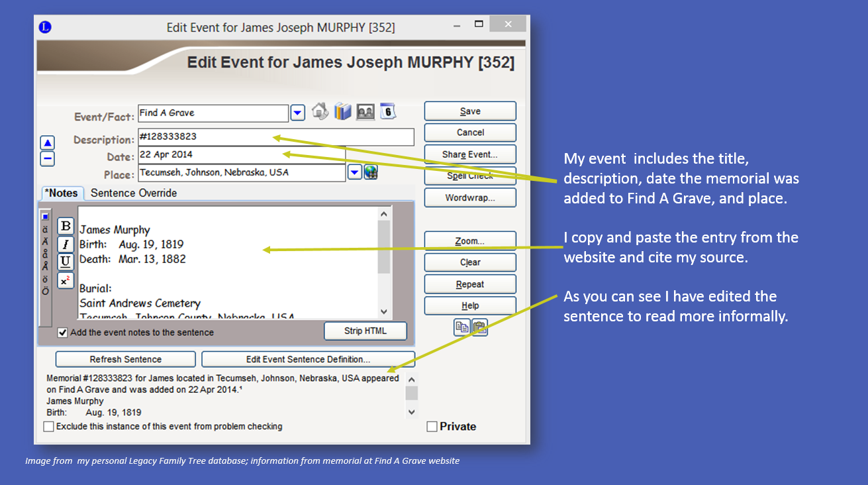Click the blue square atop character ribbon

click(x=45, y=217)
